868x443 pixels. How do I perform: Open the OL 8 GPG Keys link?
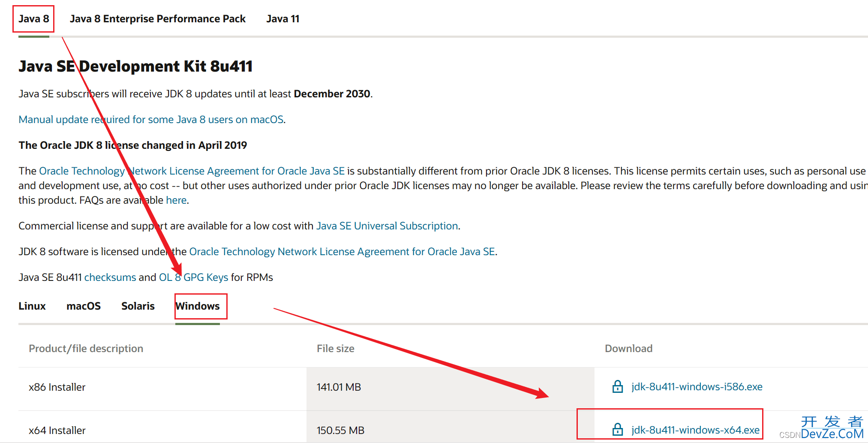194,277
